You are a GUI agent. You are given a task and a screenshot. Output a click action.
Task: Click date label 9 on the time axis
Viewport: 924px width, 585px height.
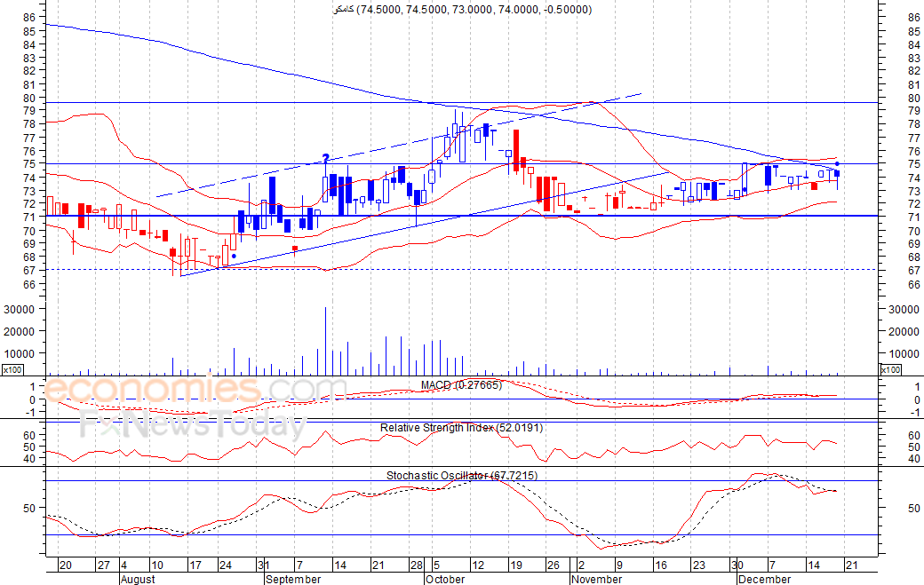[619, 565]
